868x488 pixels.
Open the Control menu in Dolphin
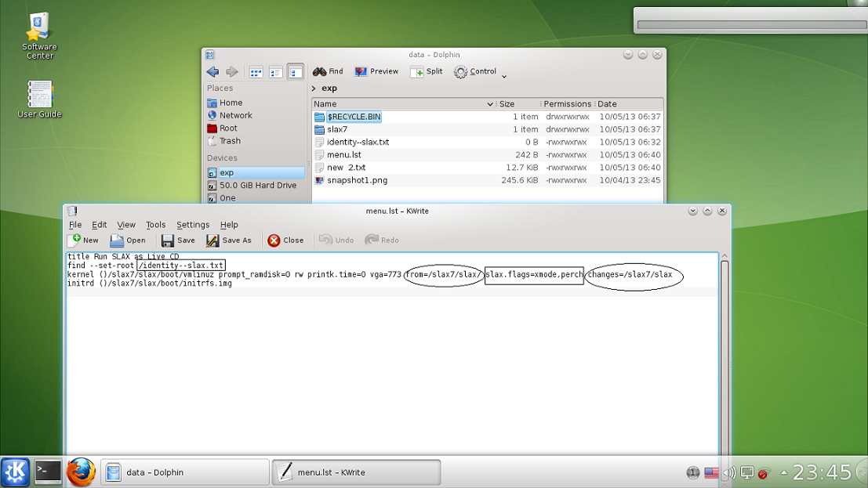(475, 71)
